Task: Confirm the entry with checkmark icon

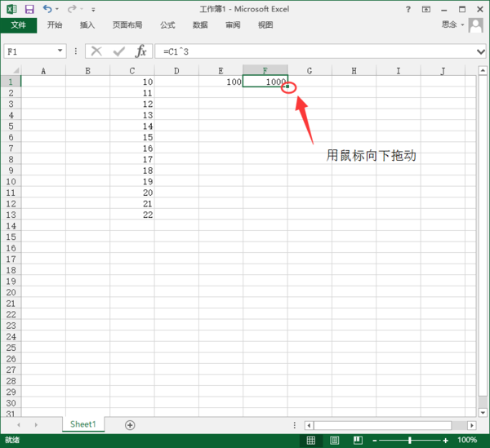Action: (119, 51)
